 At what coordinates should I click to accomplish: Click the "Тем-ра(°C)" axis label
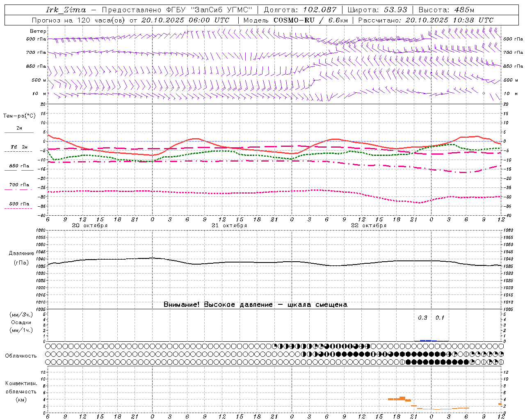pos(19,116)
